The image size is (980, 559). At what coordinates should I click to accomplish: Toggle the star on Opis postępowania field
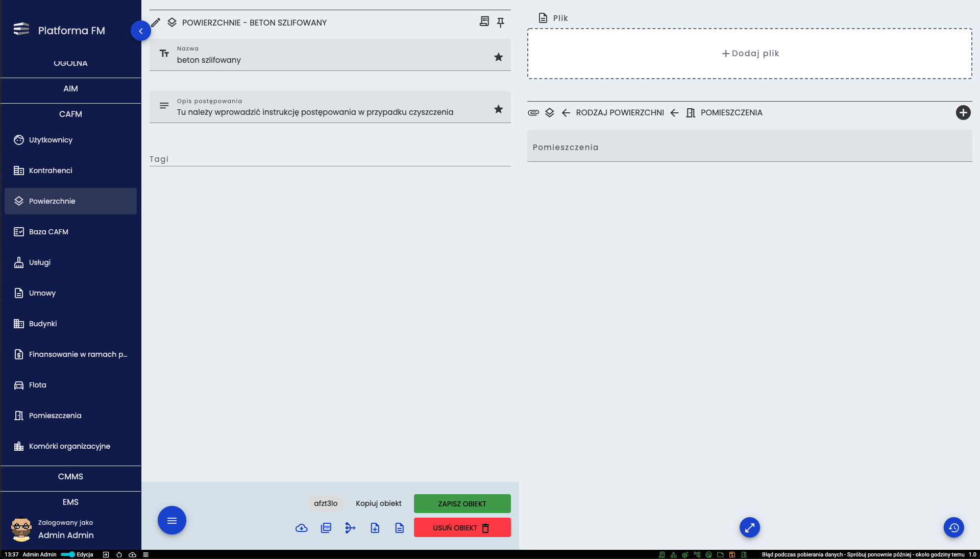click(x=499, y=109)
